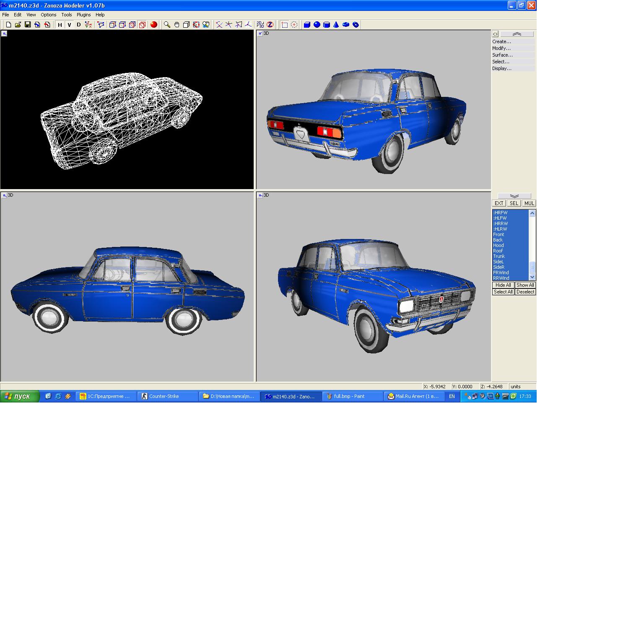This screenshot has width=644, height=644.
Task: Click the Hide All button
Action: point(503,285)
